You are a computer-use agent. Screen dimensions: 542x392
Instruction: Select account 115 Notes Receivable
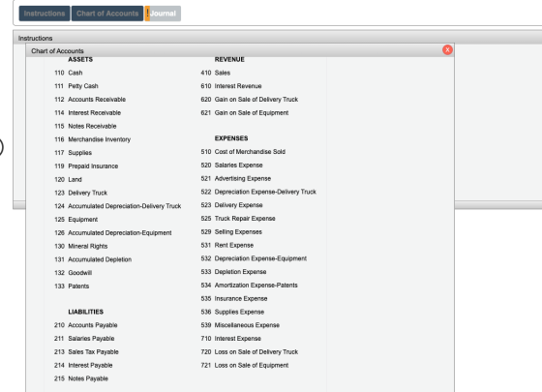[85, 126]
